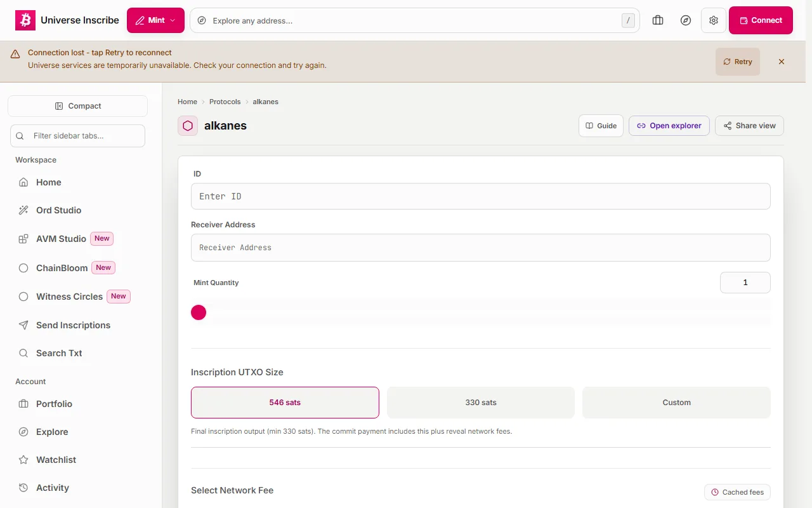The height and width of the screenshot is (508, 812).
Task: Click the slash shortcut key badge
Action: (x=628, y=20)
